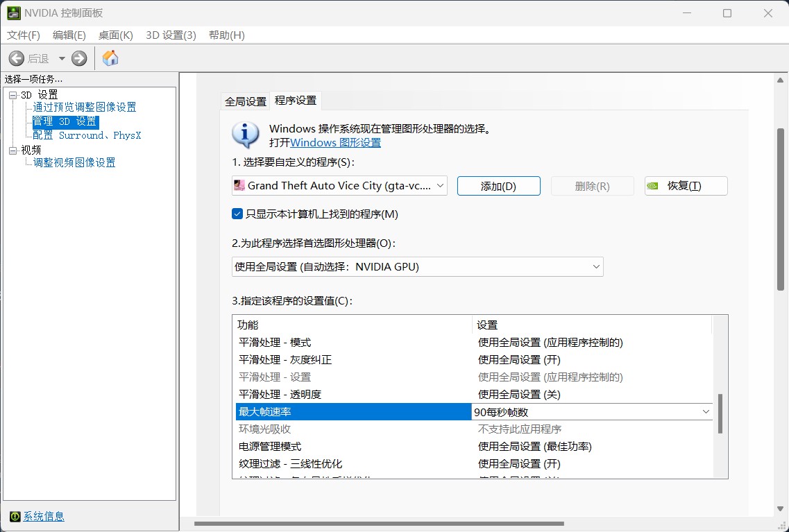Viewport: 789px width, 532px height.
Task: Click the 使用全局设置 (最佳功率) value
Action: [535, 447]
